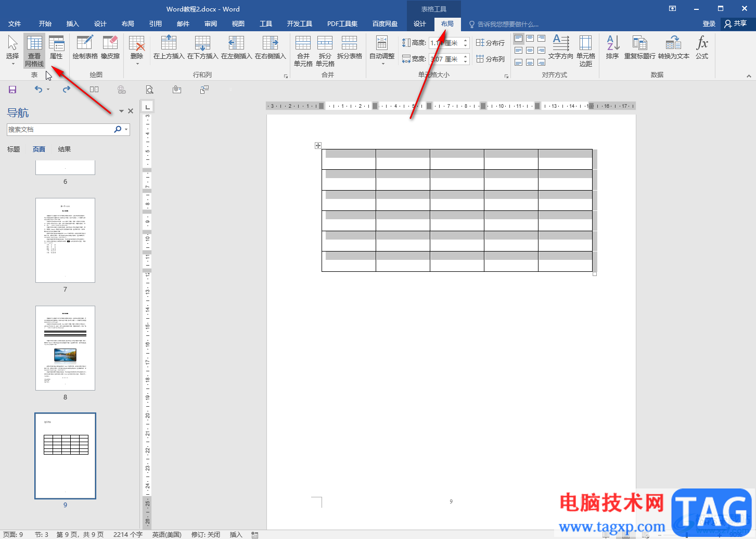The width and height of the screenshot is (756, 539).
Task: Click 在上方插入 (Insert Above)
Action: [169, 48]
